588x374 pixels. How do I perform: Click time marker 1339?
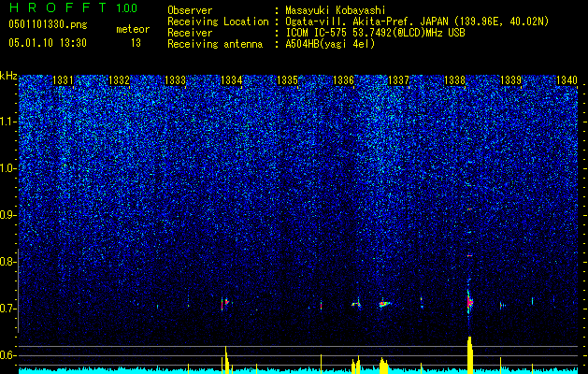pos(510,79)
